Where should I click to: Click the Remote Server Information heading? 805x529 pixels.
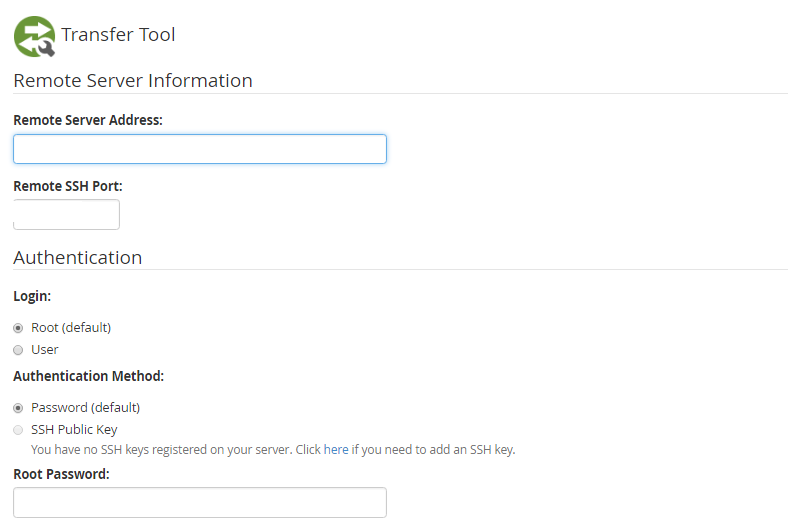click(133, 81)
